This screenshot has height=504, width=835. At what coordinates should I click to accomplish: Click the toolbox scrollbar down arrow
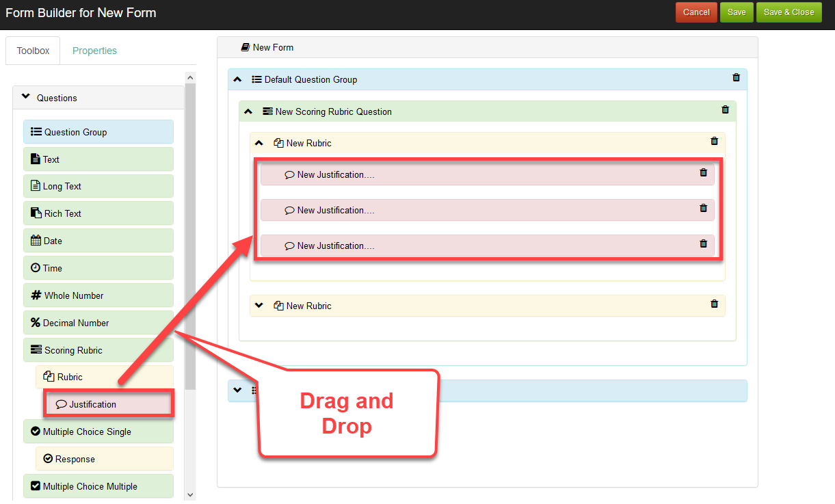[x=190, y=494]
